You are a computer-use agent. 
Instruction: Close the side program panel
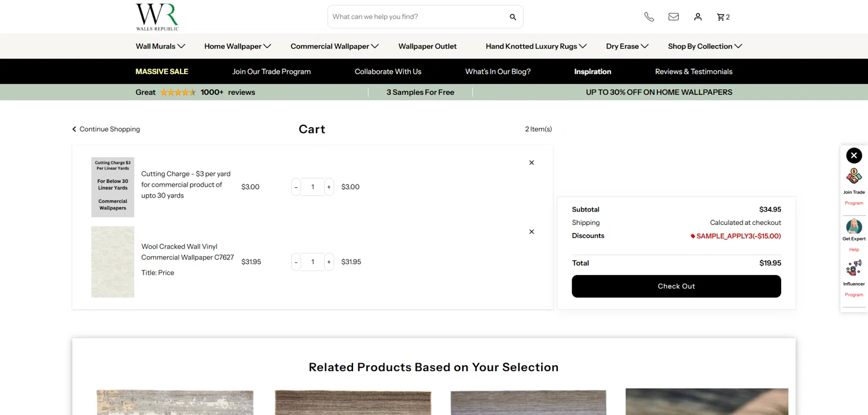point(854,155)
